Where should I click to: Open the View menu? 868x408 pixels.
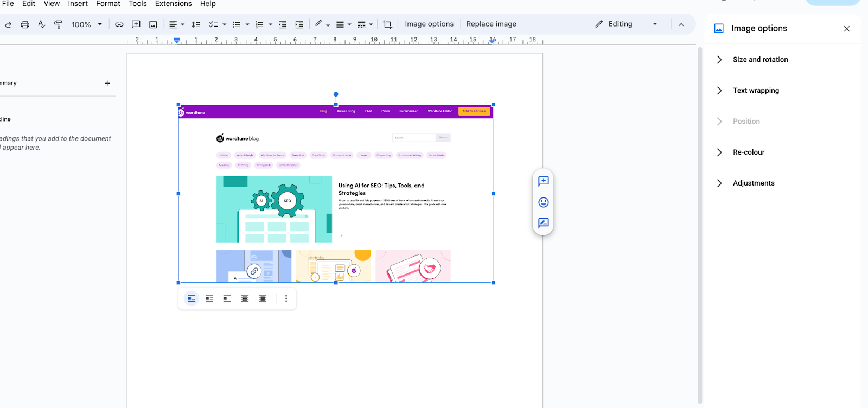click(52, 4)
